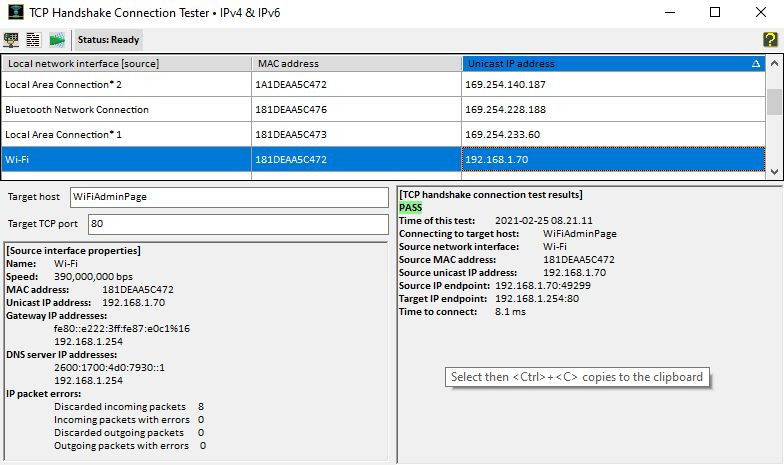The width and height of the screenshot is (784, 465).
Task: Click the WiFiAdminPage value in test results
Action: pos(580,234)
